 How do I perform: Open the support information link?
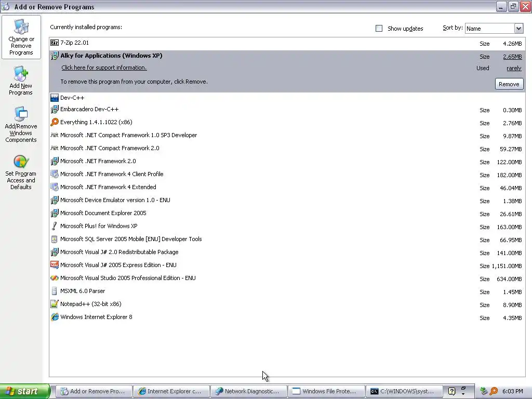pyautogui.click(x=104, y=68)
